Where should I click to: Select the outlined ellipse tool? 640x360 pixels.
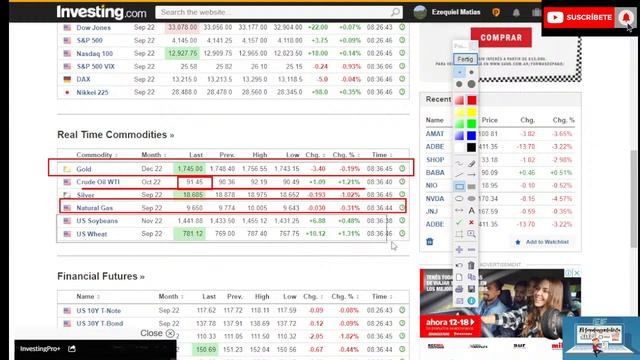click(459, 198)
